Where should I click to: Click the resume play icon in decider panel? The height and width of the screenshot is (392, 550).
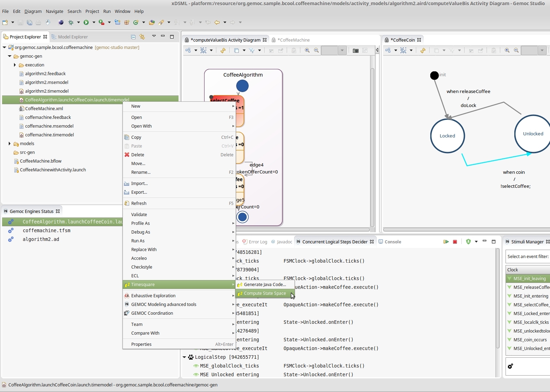446,242
